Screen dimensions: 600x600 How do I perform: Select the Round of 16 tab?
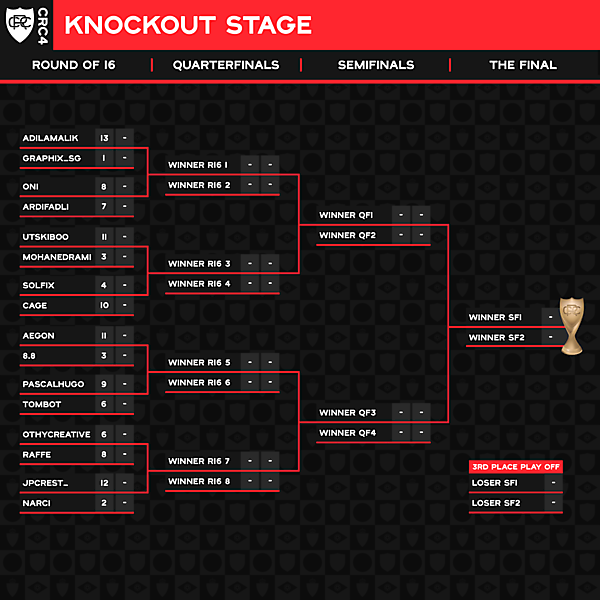coord(74,65)
